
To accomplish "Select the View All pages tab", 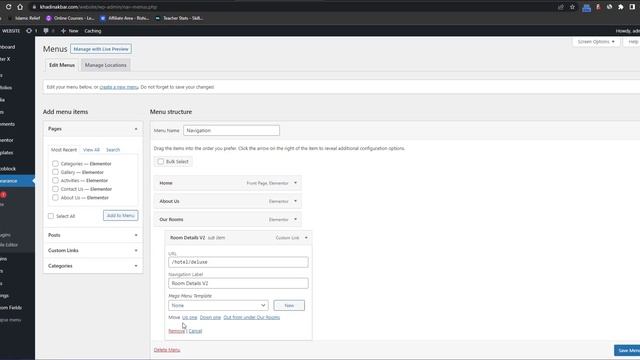I will [91, 150].
